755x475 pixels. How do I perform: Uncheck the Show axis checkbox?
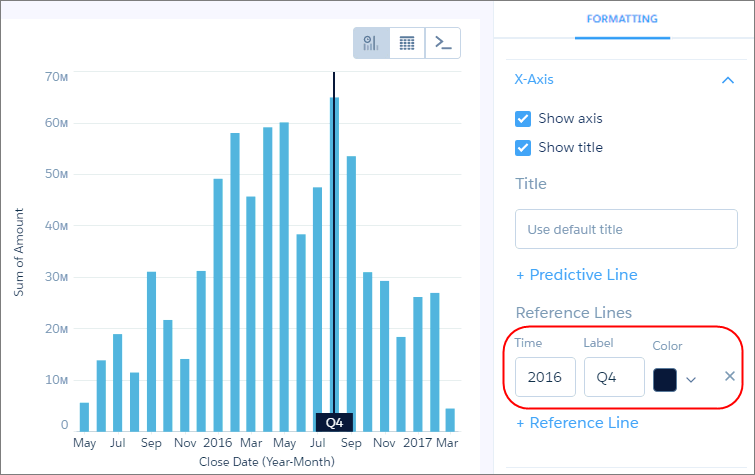tap(523, 118)
